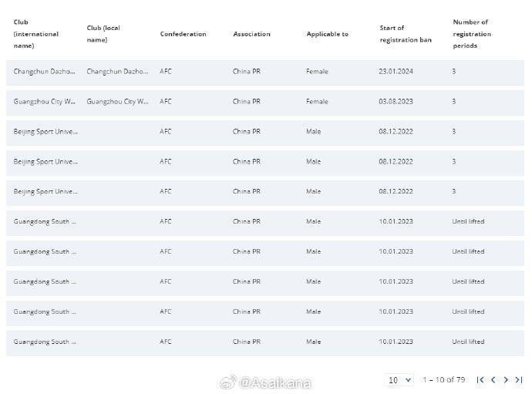Sort by Start of registration ban header
The height and width of the screenshot is (394, 532).
[x=406, y=34]
